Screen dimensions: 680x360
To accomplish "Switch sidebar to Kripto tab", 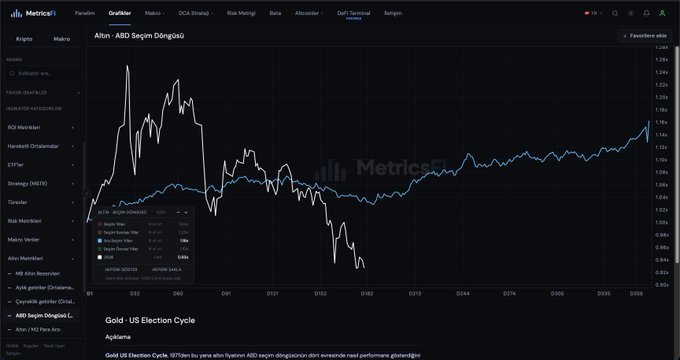I will (24, 39).
